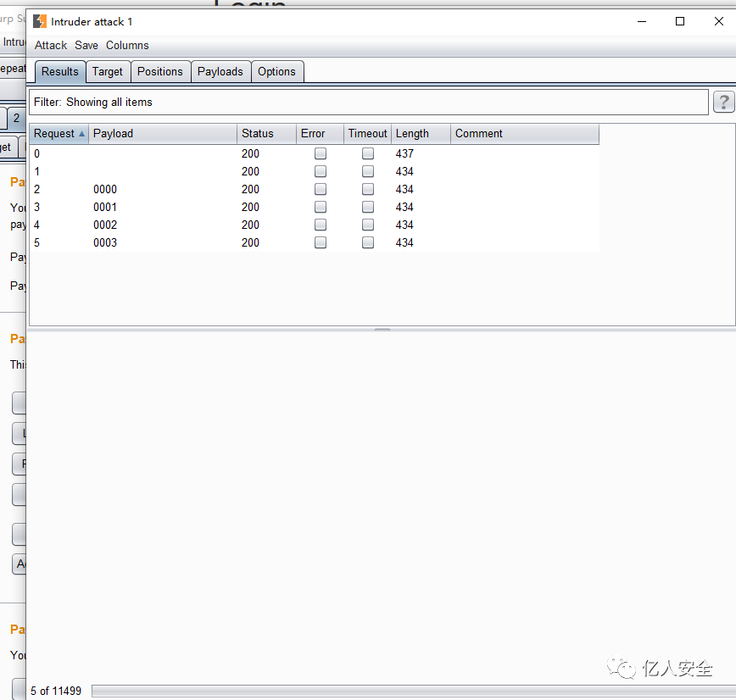Switch to the Positions tab

[x=160, y=72]
